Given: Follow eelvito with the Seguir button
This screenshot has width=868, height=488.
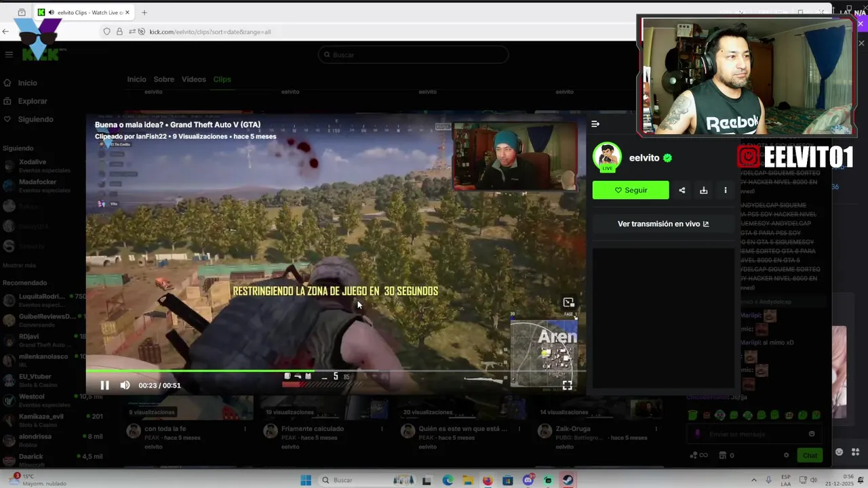Looking at the screenshot, I should (x=631, y=190).
